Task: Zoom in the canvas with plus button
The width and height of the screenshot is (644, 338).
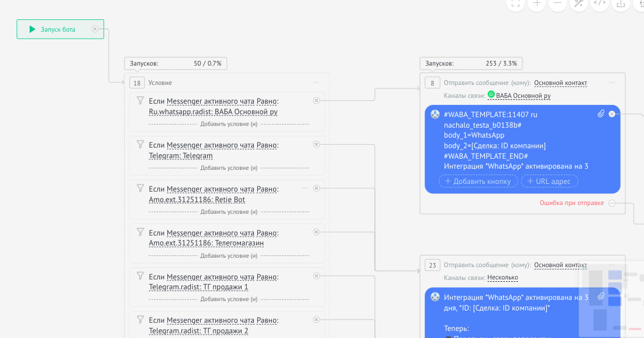Action: [x=536, y=4]
